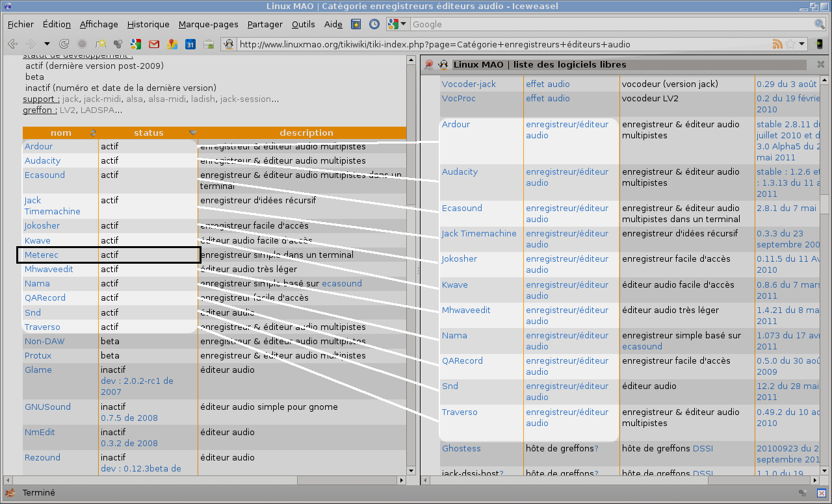Bookmark this page with the star icon

pyautogui.click(x=790, y=44)
